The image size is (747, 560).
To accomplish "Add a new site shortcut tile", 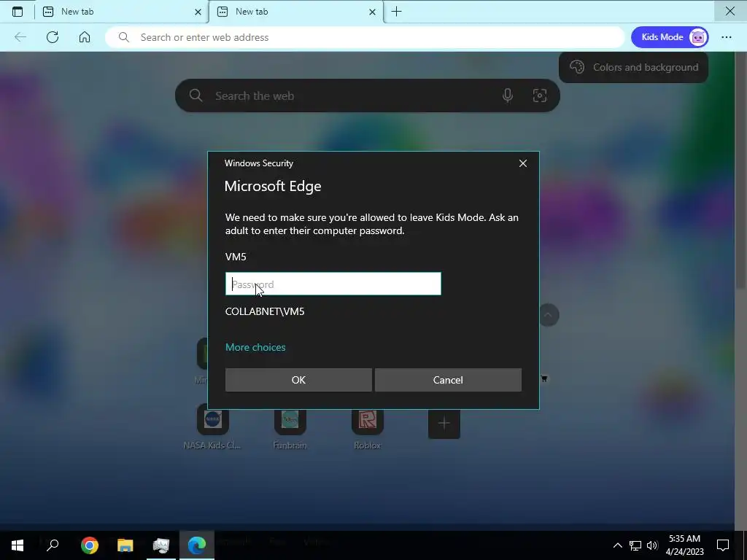I will coord(444,423).
